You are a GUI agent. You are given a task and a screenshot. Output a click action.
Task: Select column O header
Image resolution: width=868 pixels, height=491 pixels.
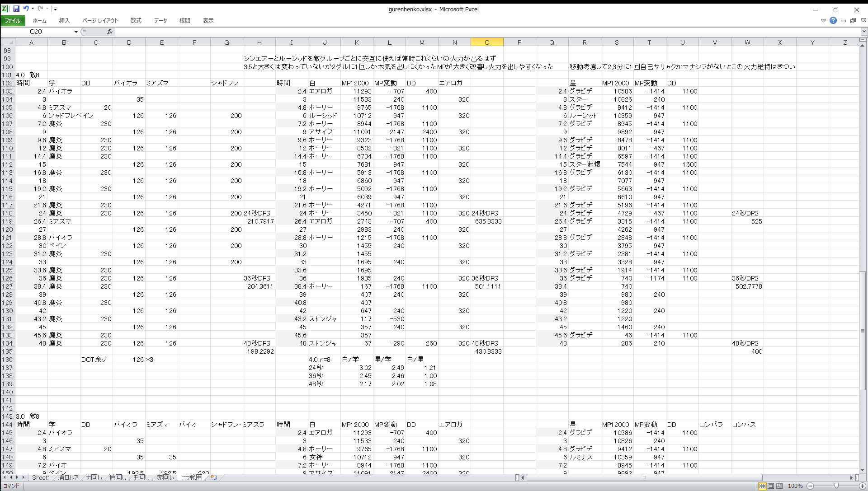(x=487, y=42)
